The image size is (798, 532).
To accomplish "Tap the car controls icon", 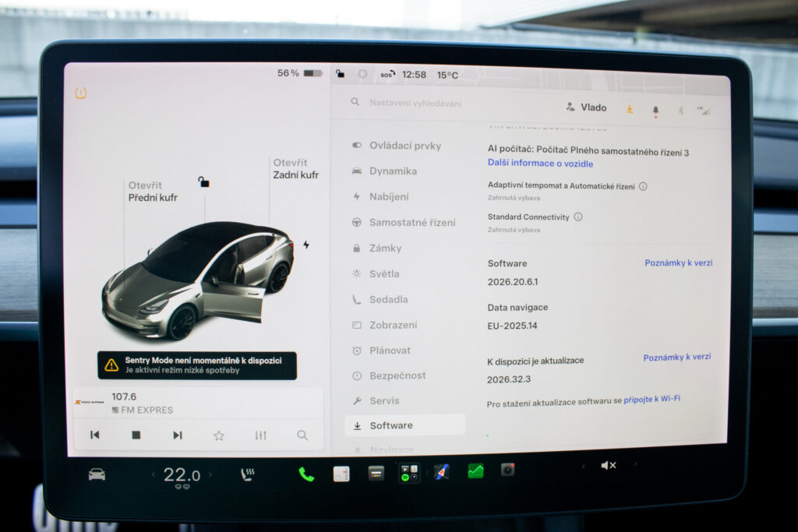I will point(97,474).
